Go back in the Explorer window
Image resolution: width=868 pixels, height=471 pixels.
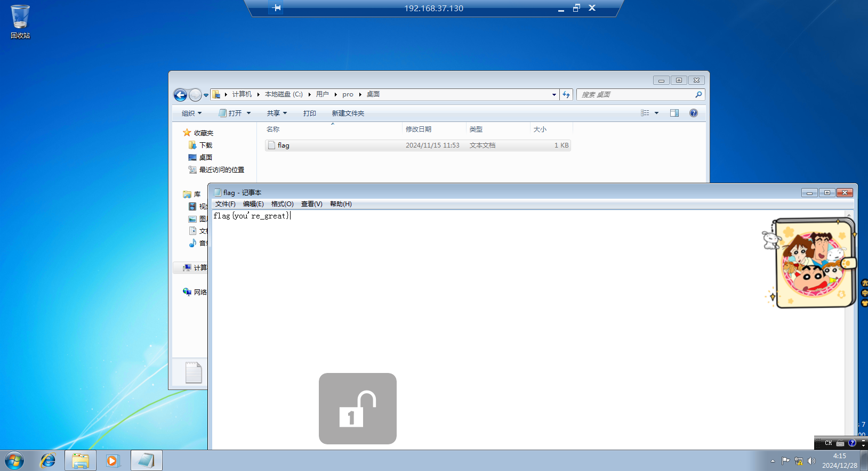(x=181, y=95)
